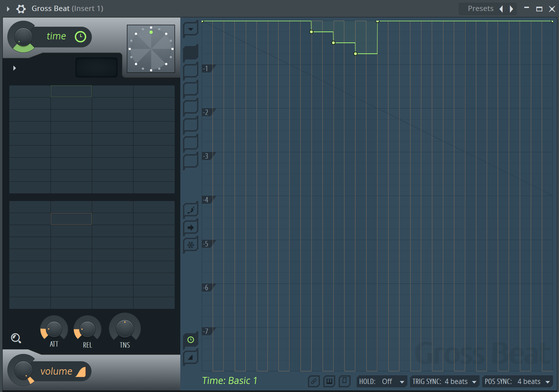
Task: Adjust the TNS tension knob
Action: point(125,329)
